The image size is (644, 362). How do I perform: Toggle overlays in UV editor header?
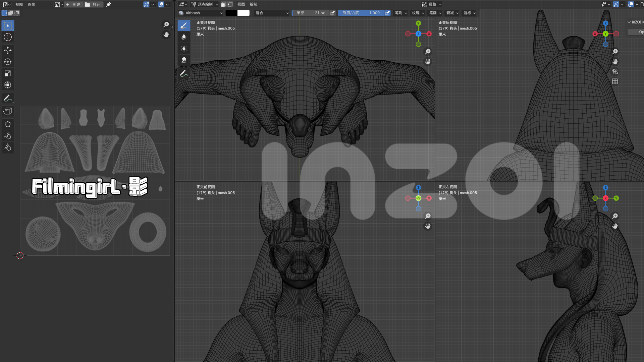click(161, 4)
